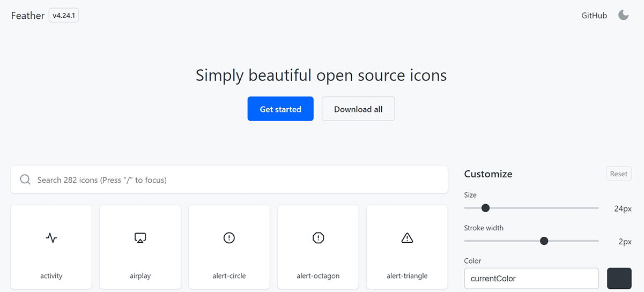Focus the Search 282 icons field
Screen dimensions: 644x292
[x=230, y=179]
